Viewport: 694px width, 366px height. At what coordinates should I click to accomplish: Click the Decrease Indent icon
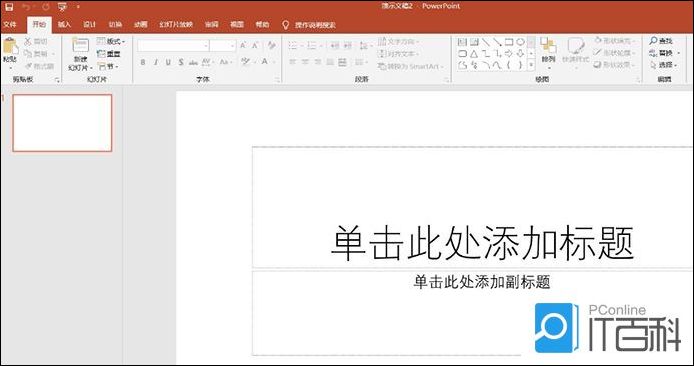coord(335,46)
